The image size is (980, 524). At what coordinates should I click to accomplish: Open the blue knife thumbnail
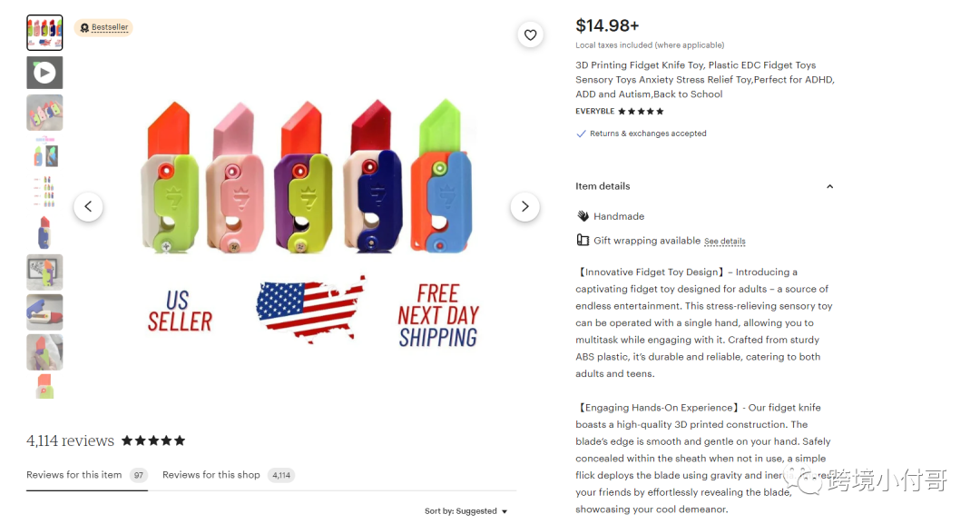44,232
